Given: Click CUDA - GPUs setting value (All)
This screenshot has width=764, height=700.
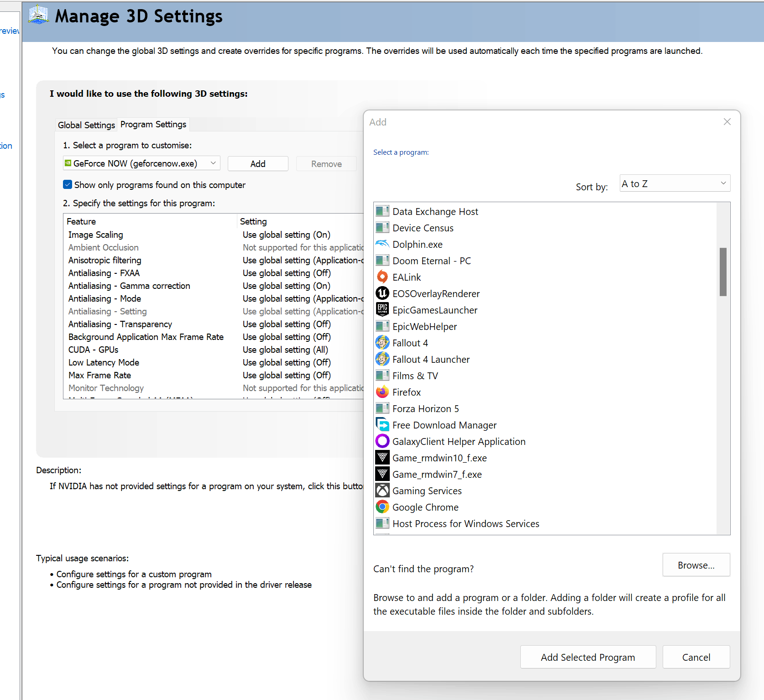Looking at the screenshot, I should 285,350.
